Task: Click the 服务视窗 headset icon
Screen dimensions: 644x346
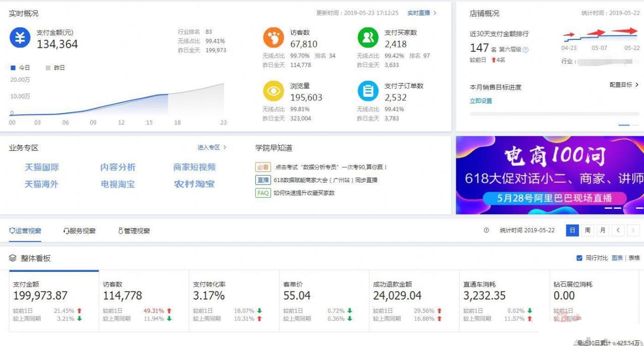Action: [x=66, y=230]
